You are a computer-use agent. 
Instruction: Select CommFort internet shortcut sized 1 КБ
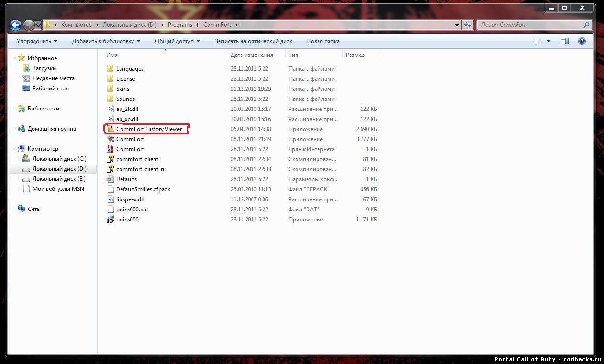130,149
